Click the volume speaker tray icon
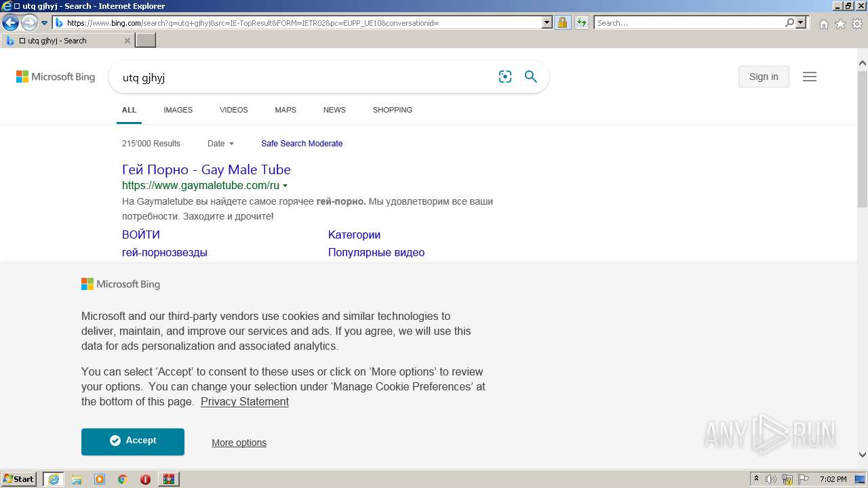This screenshot has height=488, width=868. pos(771,479)
